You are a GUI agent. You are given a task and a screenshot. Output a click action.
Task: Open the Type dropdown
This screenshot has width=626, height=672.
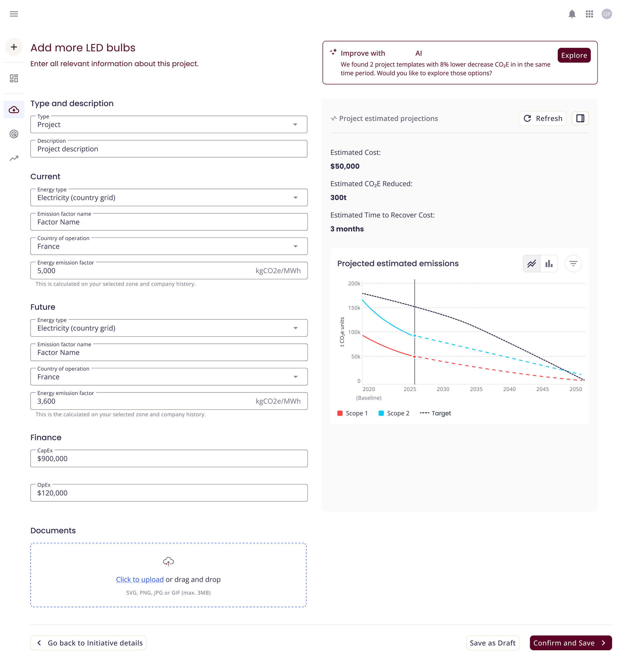(295, 124)
